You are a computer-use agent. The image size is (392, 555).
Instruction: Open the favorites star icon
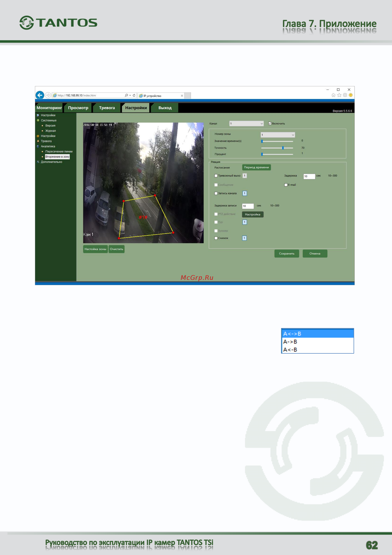339,95
